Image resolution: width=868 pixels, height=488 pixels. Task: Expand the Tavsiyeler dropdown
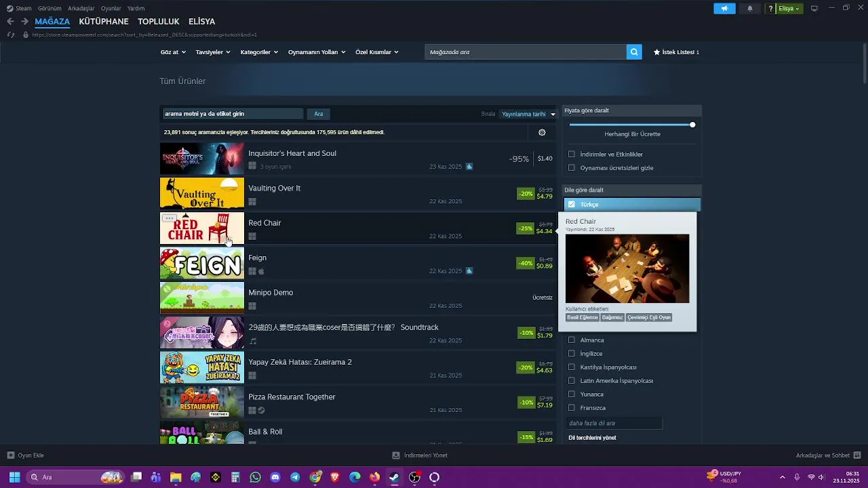(213, 52)
